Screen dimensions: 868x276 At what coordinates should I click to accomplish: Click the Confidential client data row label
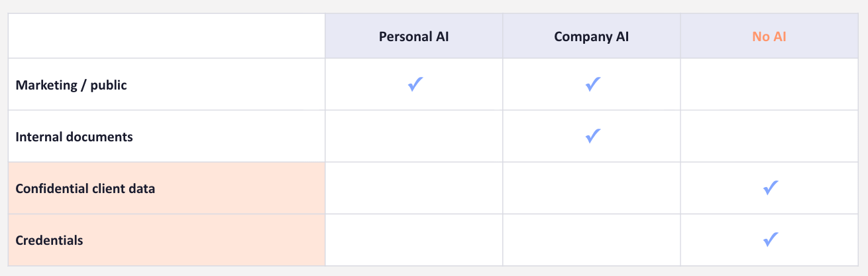[85, 188]
